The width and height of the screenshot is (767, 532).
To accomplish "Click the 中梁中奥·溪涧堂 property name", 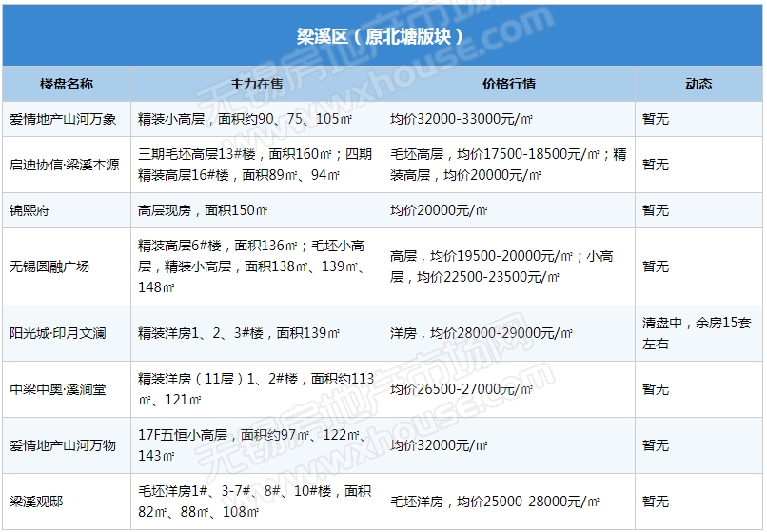I will pos(58,389).
